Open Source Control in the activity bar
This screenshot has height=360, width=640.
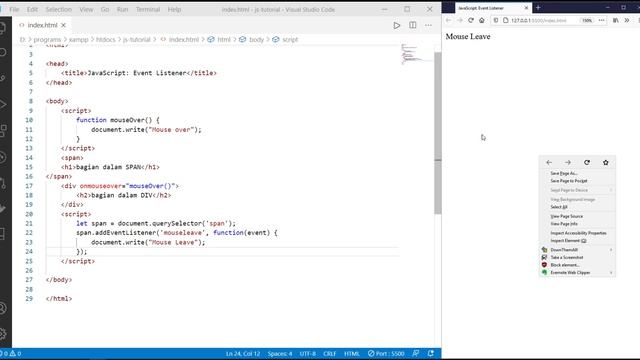(x=3, y=78)
